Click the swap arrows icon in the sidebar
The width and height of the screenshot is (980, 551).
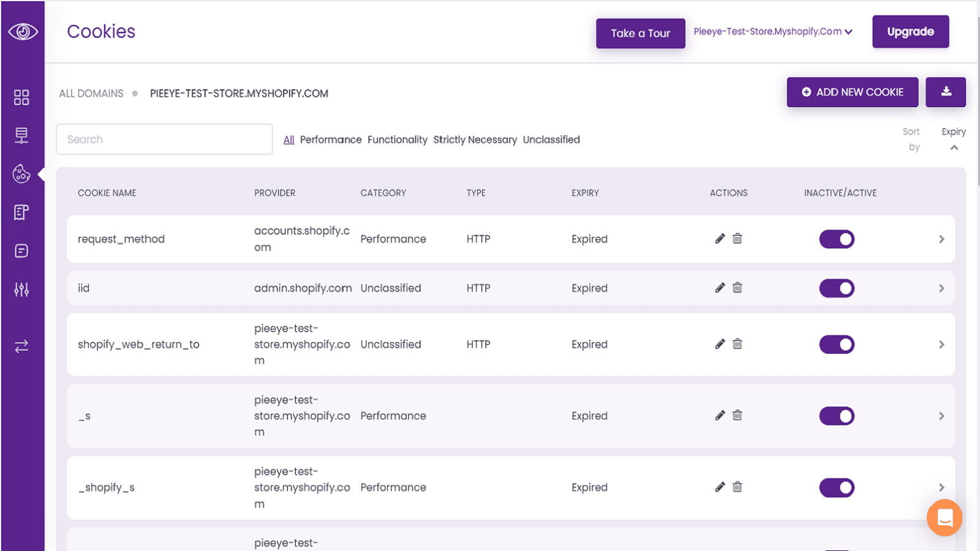tap(21, 347)
